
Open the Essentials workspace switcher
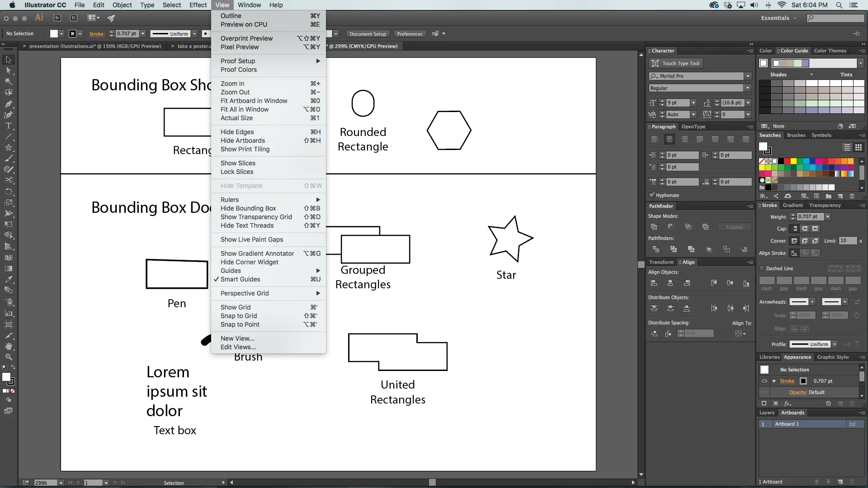pos(778,18)
